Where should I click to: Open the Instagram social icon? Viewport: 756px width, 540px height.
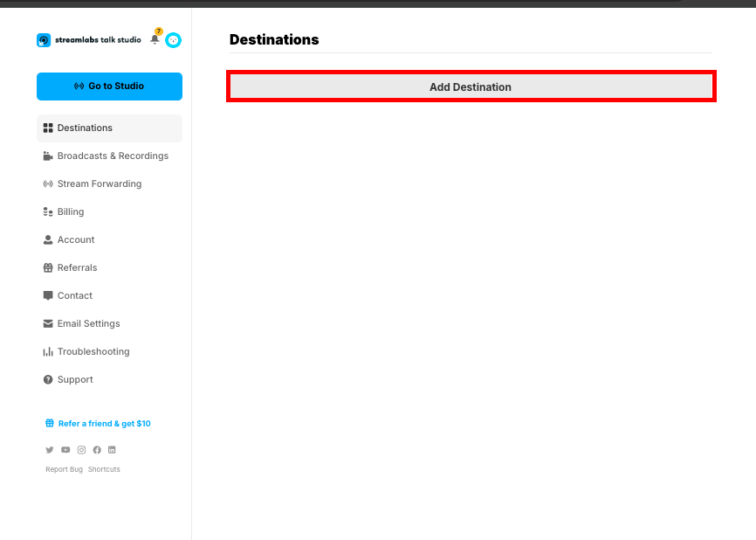tap(81, 450)
